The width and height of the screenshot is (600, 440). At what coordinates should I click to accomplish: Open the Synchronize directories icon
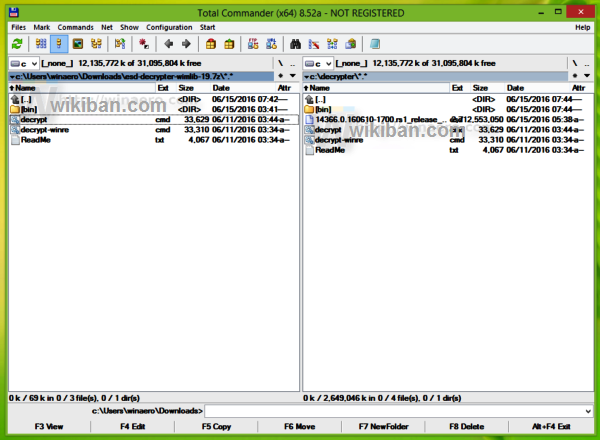pyautogui.click(x=332, y=44)
